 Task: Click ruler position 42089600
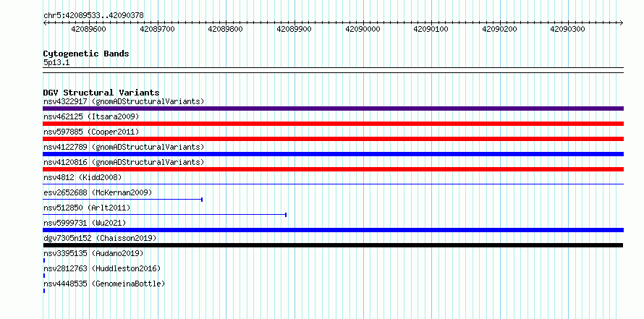[89, 29]
